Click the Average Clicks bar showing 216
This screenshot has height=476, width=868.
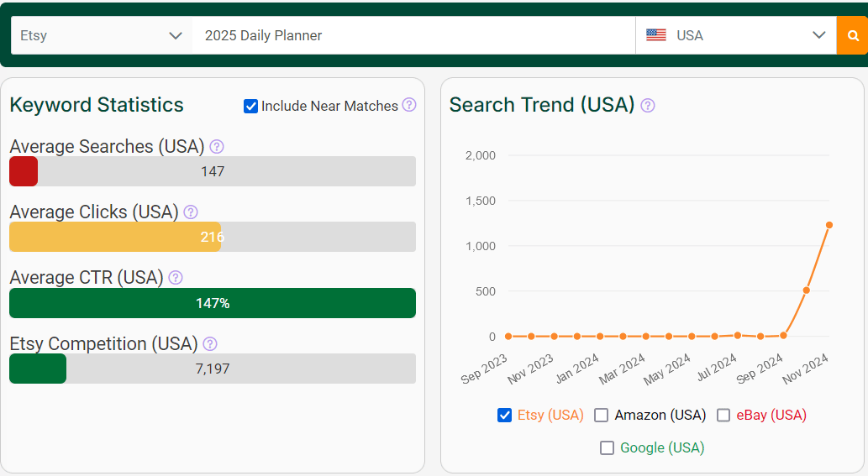tap(213, 237)
